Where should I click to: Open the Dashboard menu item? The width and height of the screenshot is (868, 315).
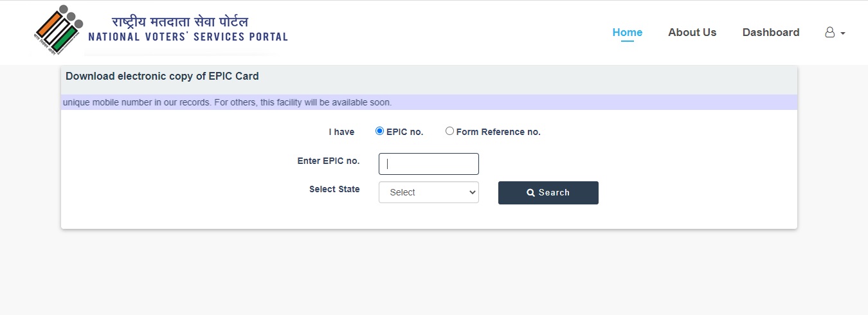click(771, 32)
